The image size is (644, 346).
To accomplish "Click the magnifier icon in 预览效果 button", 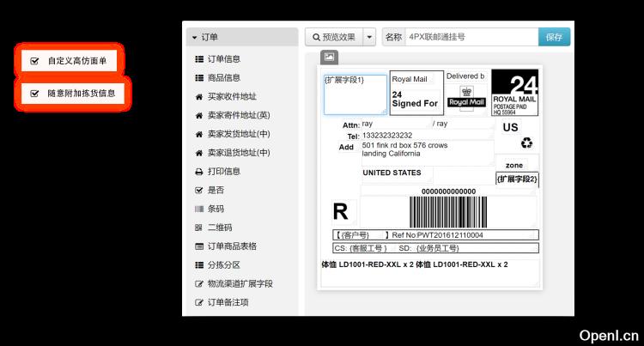I will 316,38.
